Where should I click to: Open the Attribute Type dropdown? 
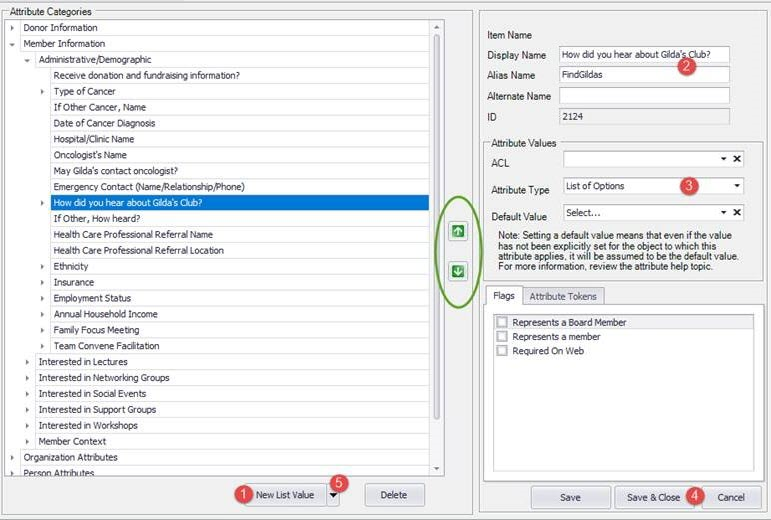[x=737, y=186]
